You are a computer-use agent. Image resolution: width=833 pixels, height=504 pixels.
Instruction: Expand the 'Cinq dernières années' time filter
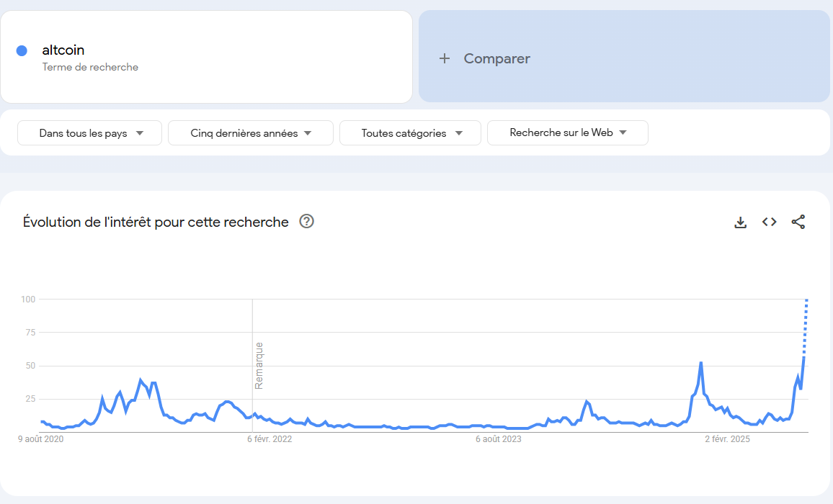(x=251, y=132)
